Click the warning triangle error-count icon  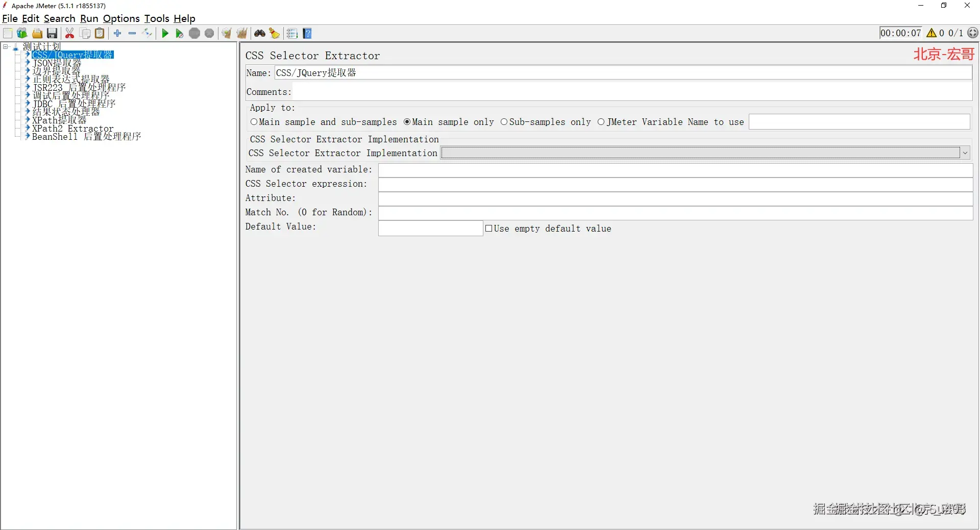coord(932,33)
